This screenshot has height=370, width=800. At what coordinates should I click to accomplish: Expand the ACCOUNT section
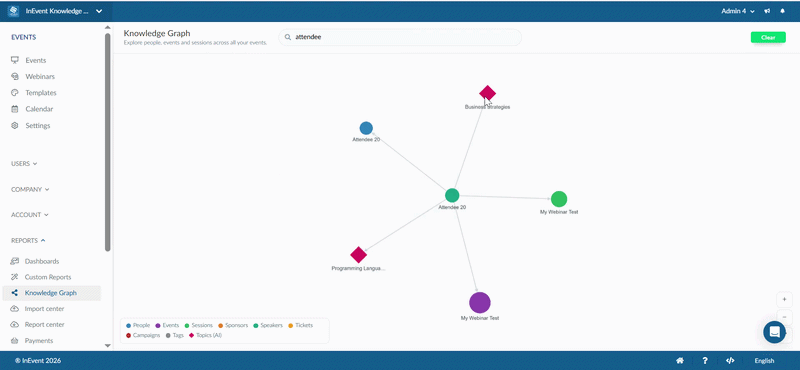coord(30,215)
